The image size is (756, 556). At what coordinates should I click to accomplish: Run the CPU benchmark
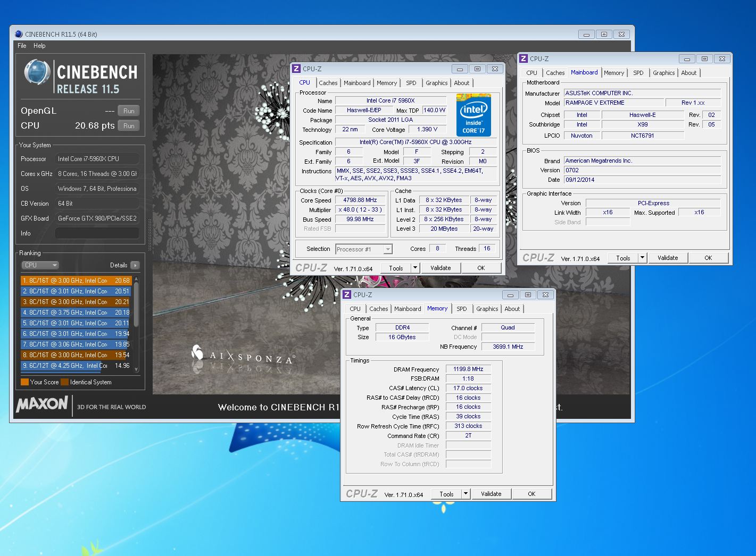(129, 126)
